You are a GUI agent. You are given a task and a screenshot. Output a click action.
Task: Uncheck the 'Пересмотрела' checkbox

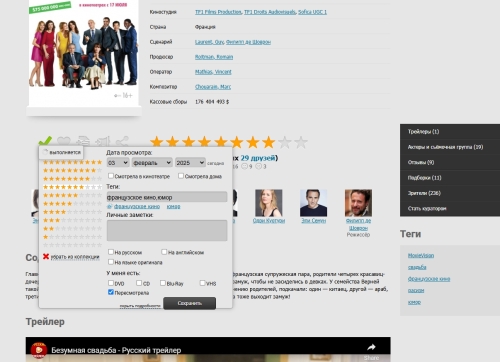(x=111, y=292)
